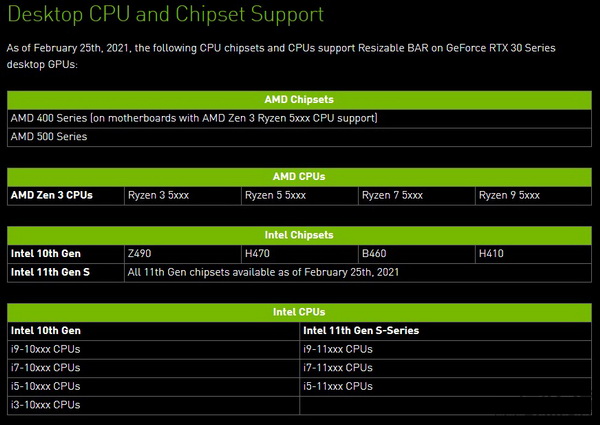Click the i3-10xxx CPUs cell
This screenshot has width=600, height=425.
[153, 405]
